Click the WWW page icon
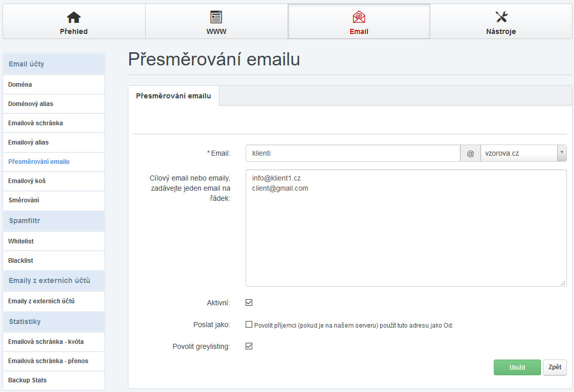Viewport: 574px width, 392px height. point(216,17)
